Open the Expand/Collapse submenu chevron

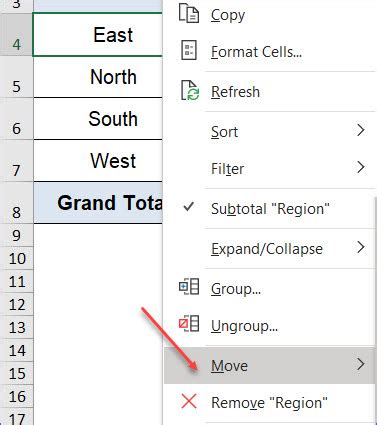360,247
